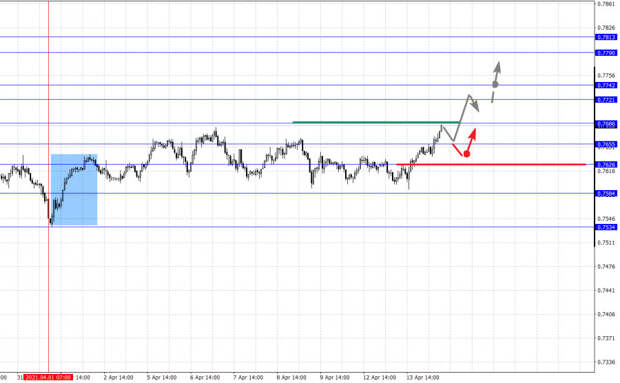Select the blue shaded rectangle on chart
620x383 pixels.
(74, 190)
